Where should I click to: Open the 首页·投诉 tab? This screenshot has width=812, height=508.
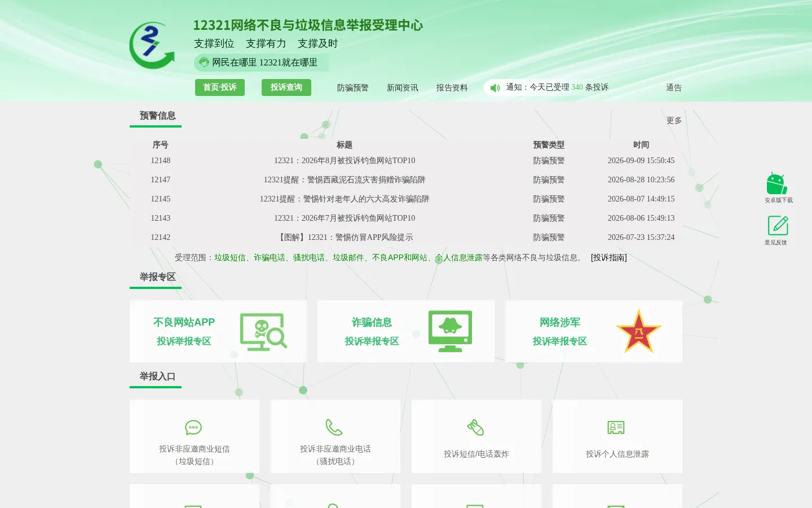click(x=220, y=87)
